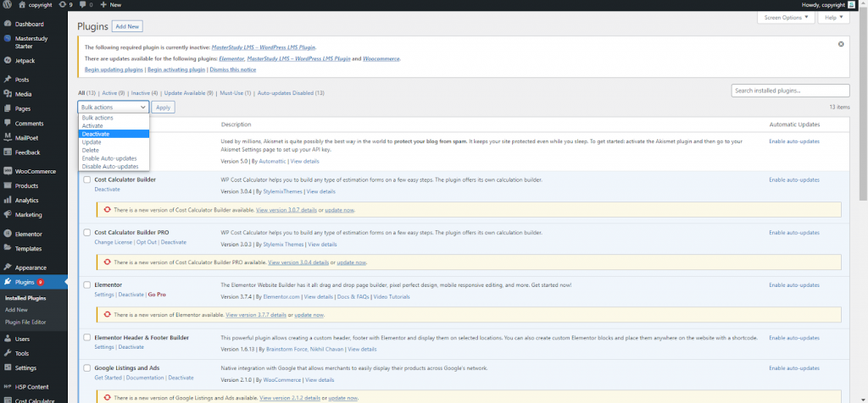Viewport: 868px width, 403px height.
Task: Choose Deactivate in bulk actions dropdown
Action: 96,134
